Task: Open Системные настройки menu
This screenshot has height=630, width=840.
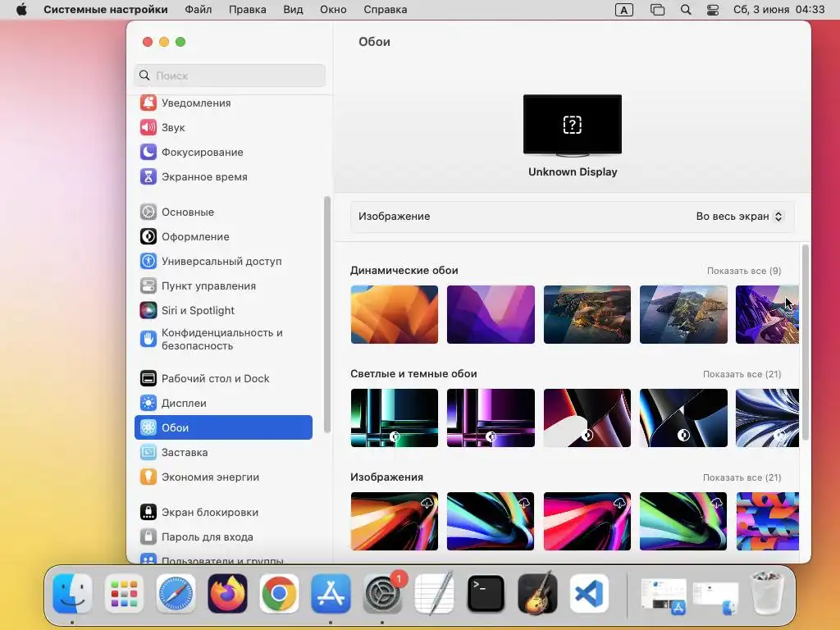Action: [106, 10]
